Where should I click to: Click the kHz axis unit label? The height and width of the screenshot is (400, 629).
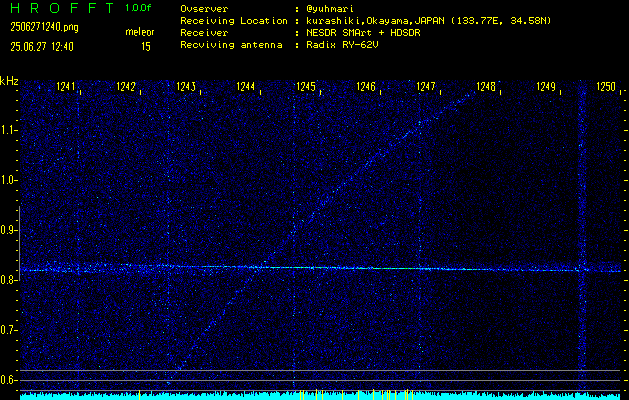pyautogui.click(x=9, y=81)
